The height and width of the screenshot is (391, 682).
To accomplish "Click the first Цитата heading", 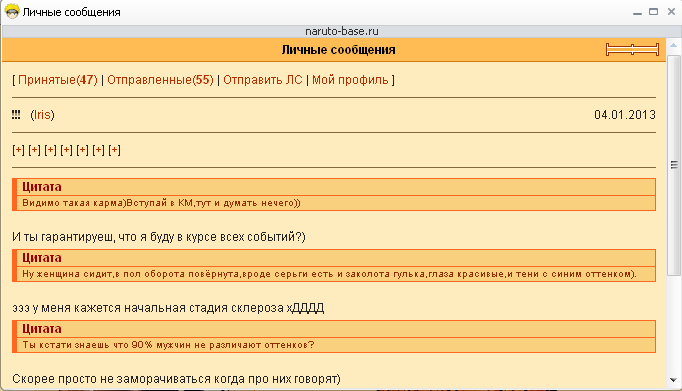I will tap(42, 187).
